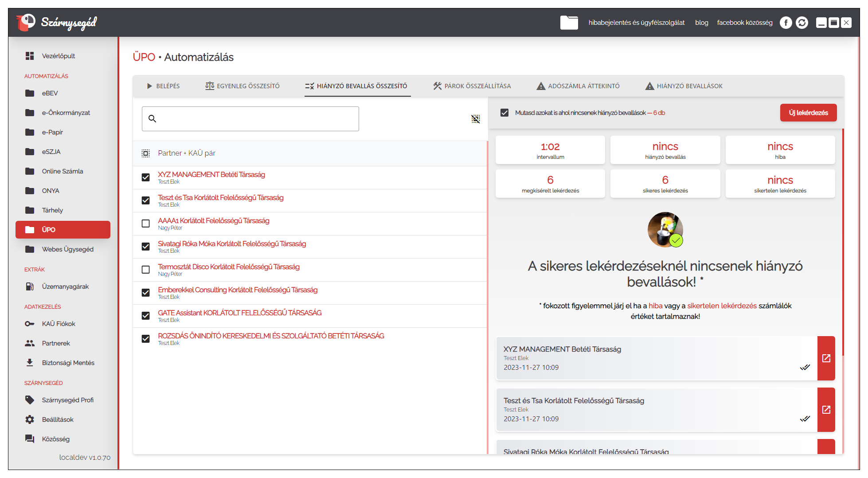Image resolution: width=868 pixels, height=478 pixels.
Task: Open Üzemanyagárak from the sidebar
Action: [65, 286]
